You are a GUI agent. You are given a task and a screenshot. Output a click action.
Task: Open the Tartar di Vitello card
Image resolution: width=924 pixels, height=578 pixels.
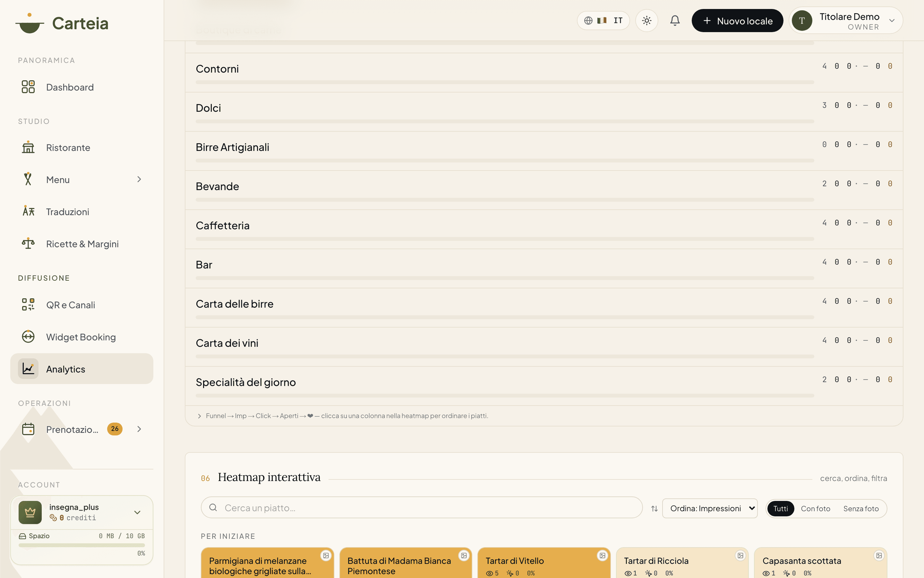click(544, 563)
